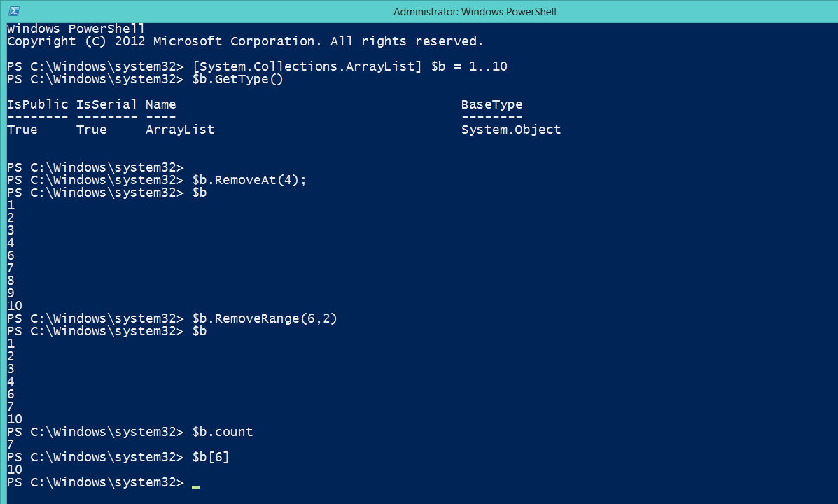This screenshot has width=838, height=504.
Task: Click the ArrayList name value
Action: coord(180,130)
